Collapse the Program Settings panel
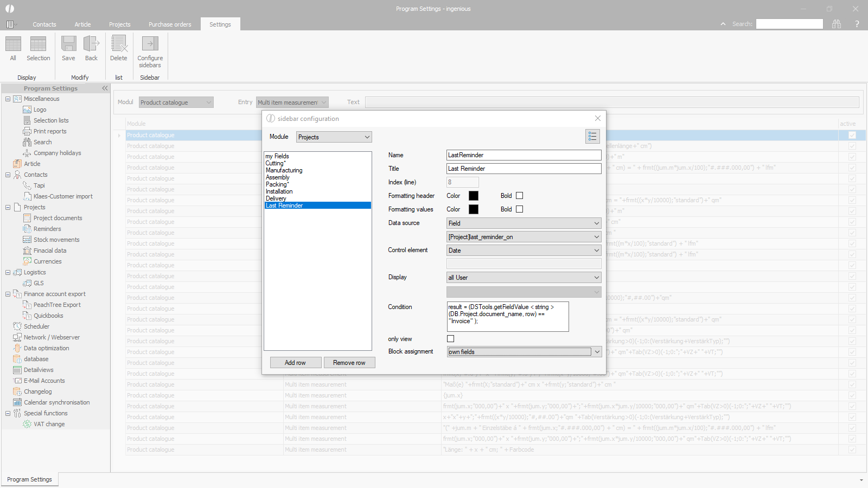Image resolution: width=868 pixels, height=488 pixels. 105,88
